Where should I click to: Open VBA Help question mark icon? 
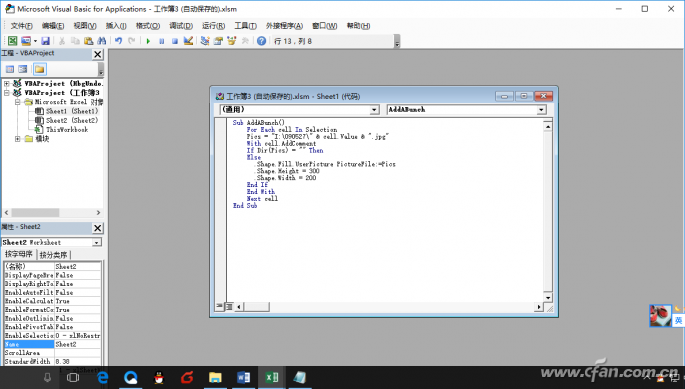[261, 41]
